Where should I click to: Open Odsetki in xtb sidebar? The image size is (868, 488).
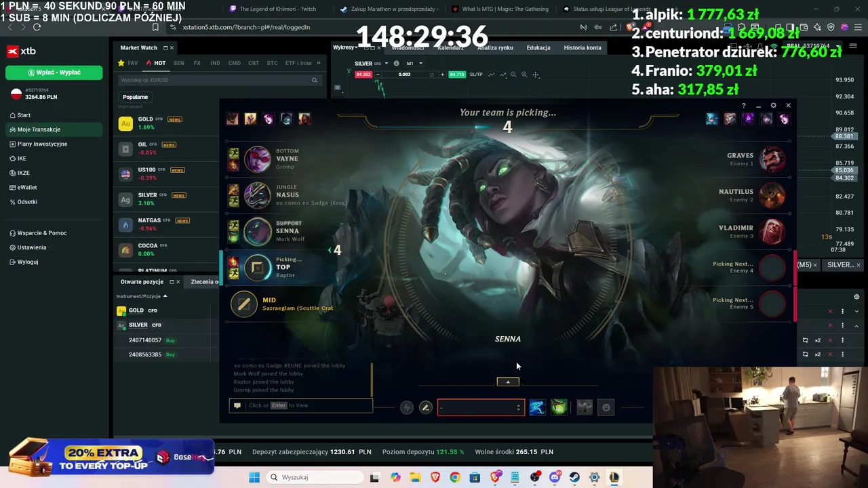pyautogui.click(x=24, y=202)
